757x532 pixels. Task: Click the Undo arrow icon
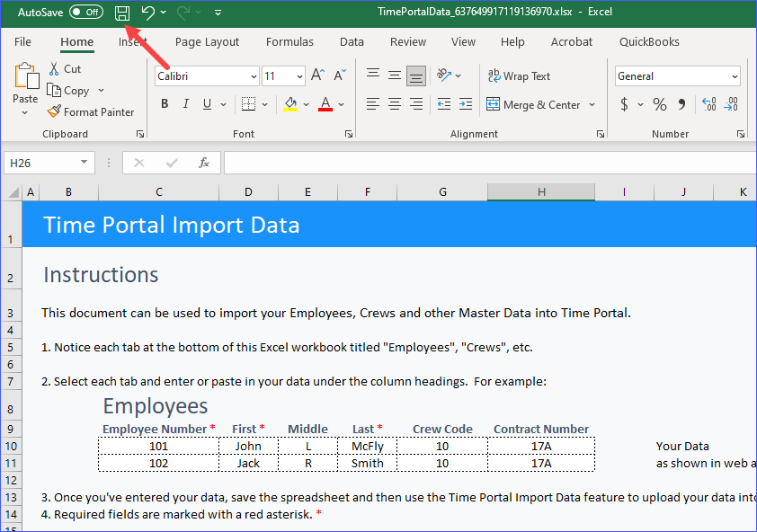[x=147, y=13]
